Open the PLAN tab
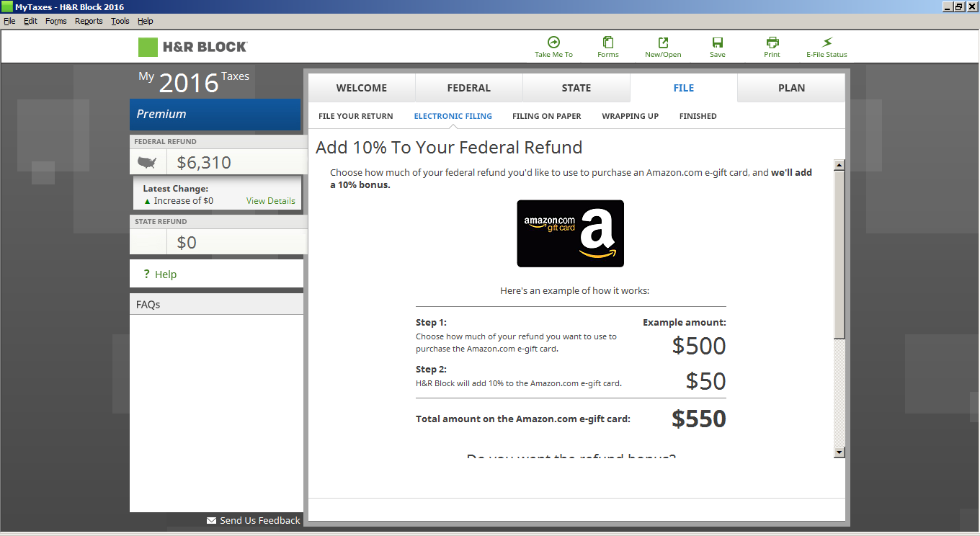 click(x=791, y=88)
